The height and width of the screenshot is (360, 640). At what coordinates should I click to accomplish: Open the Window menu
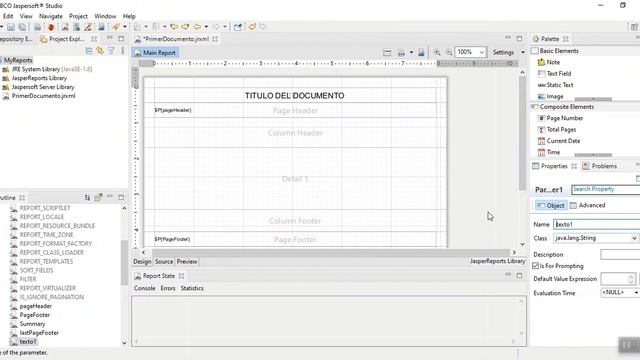[x=105, y=16]
